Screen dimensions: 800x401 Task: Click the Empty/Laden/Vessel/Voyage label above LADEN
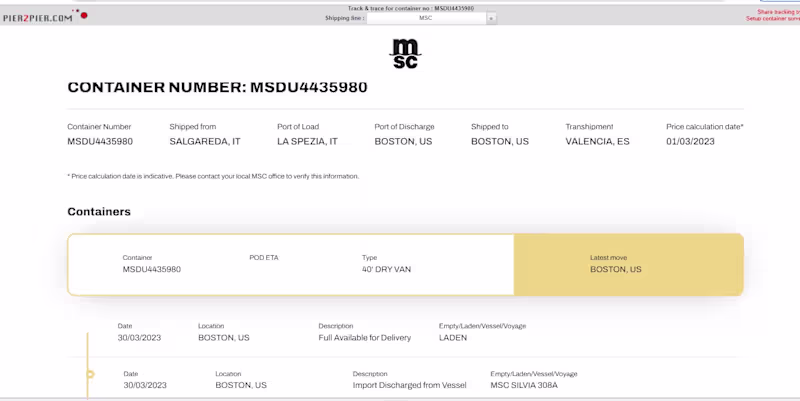pos(482,326)
